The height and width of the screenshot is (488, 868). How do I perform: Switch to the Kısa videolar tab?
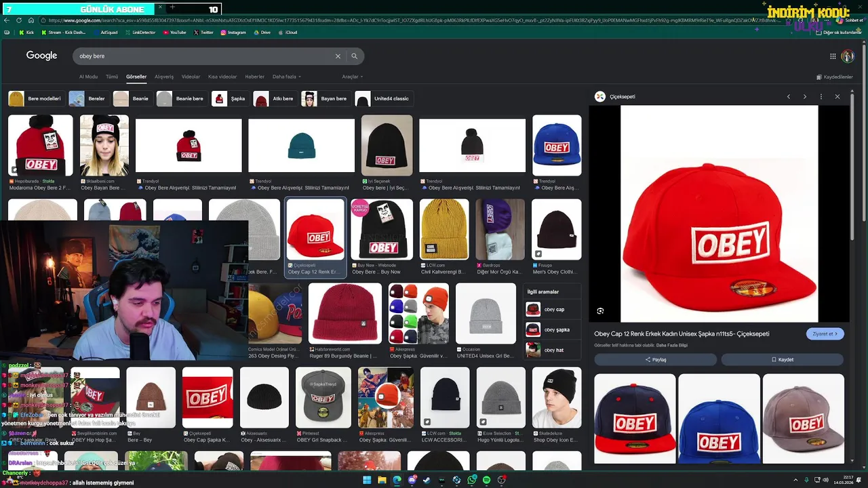222,77
